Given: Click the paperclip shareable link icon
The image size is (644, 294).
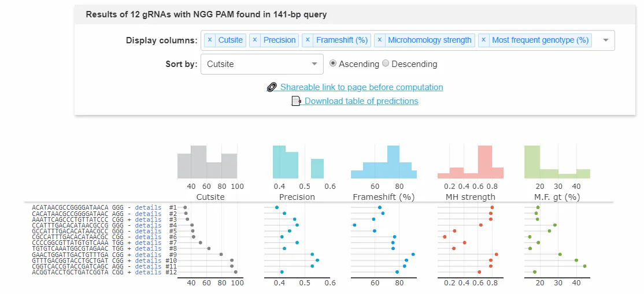Looking at the screenshot, I should pos(272,87).
